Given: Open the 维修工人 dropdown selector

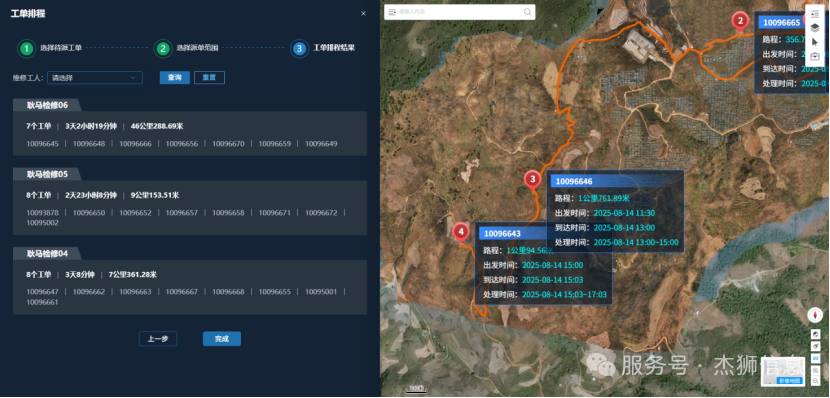Looking at the screenshot, I should click(x=95, y=78).
